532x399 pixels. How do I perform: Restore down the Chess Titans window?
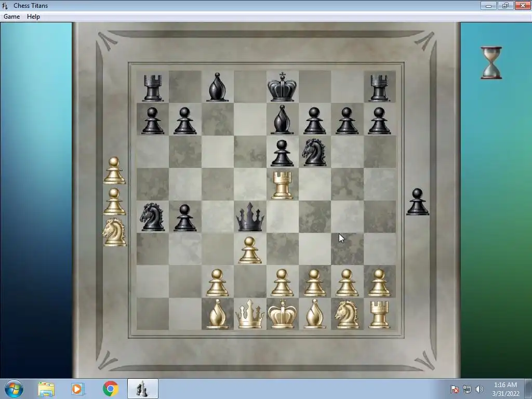point(506,6)
